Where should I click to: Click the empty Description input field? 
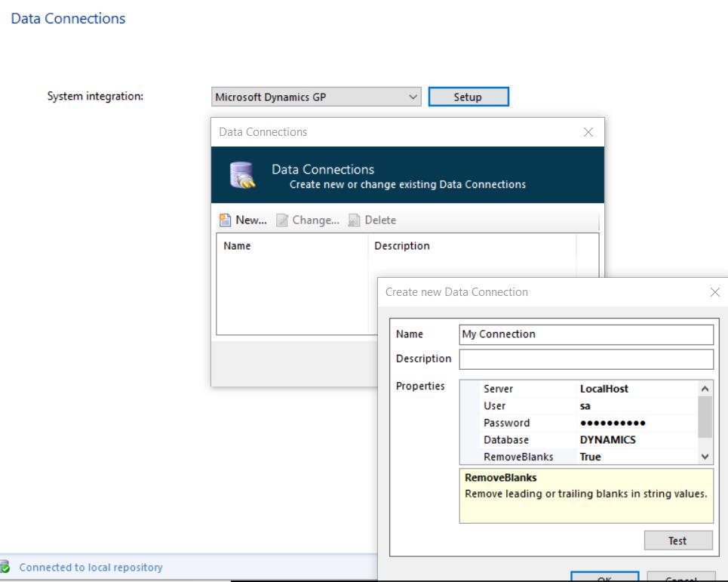[x=585, y=359]
